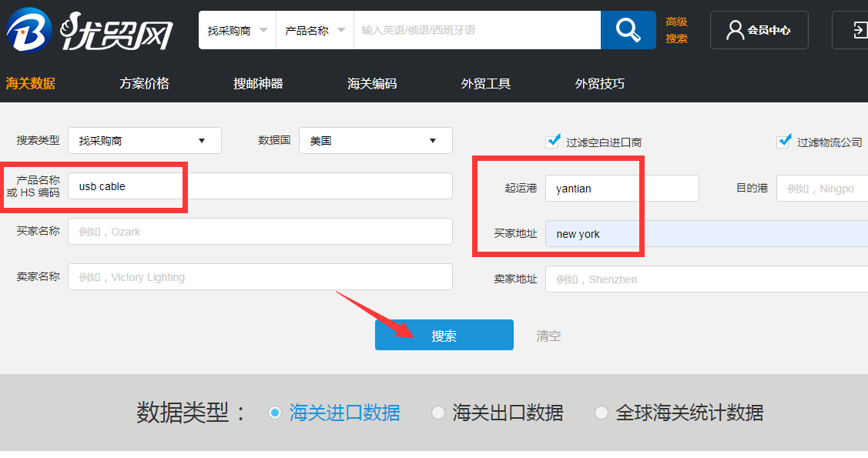Open the 会员中心 member center

[759, 31]
